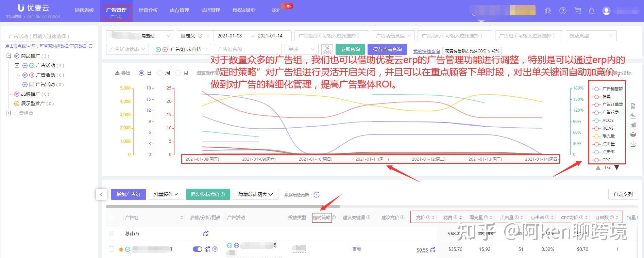Click the 广告组名称 input field
The image size is (644, 258).
tap(248, 49)
